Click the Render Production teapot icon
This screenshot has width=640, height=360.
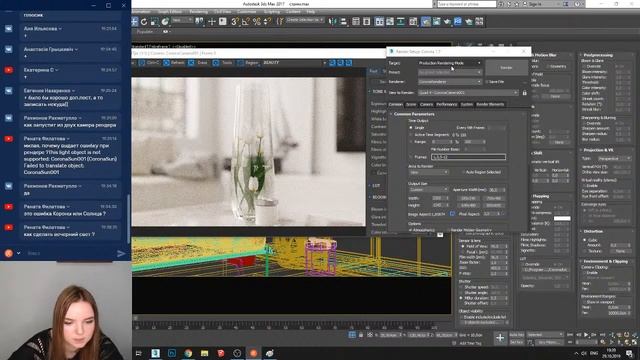click(x=447, y=21)
